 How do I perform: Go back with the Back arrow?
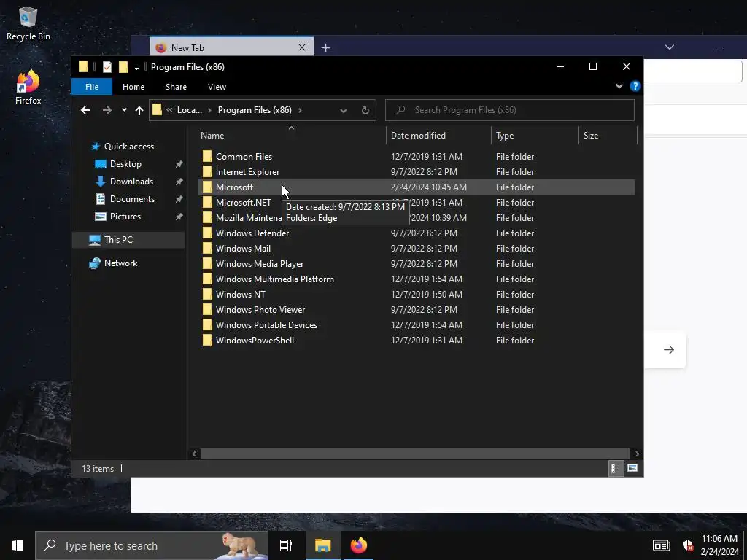click(x=85, y=111)
